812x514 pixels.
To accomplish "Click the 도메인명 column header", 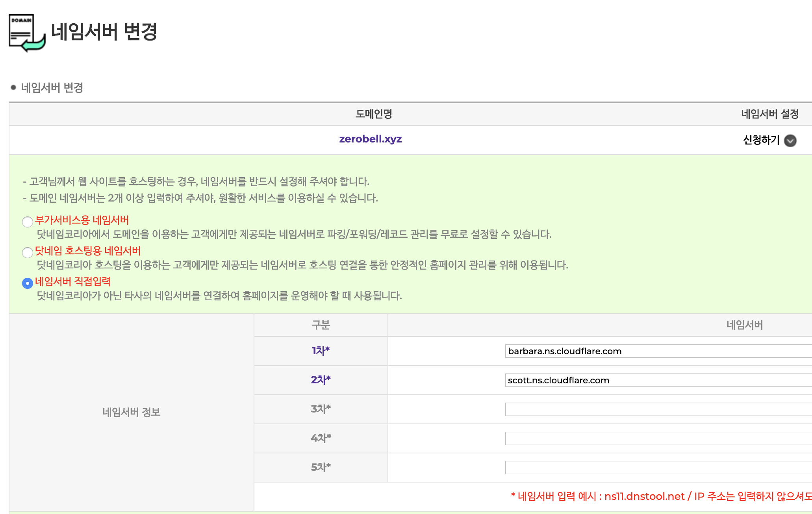I will pyautogui.click(x=374, y=114).
